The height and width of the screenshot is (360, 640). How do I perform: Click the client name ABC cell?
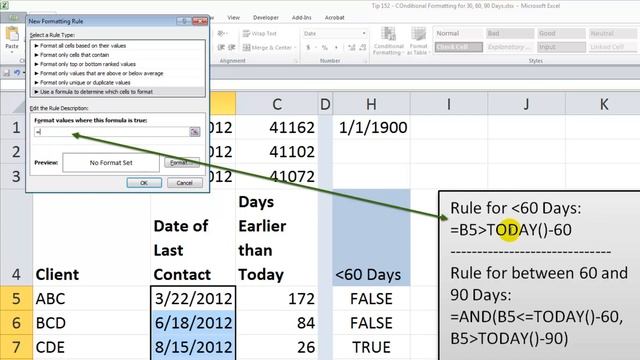point(91,298)
